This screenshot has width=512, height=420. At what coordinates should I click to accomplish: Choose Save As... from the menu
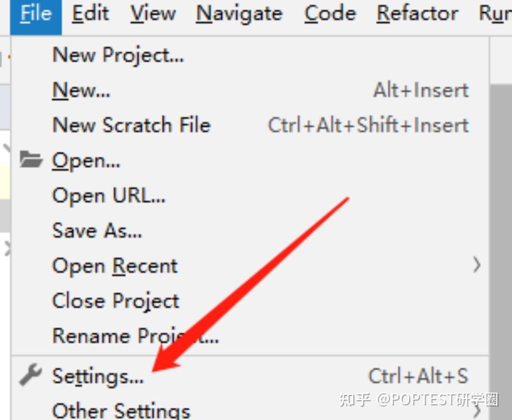(x=97, y=231)
